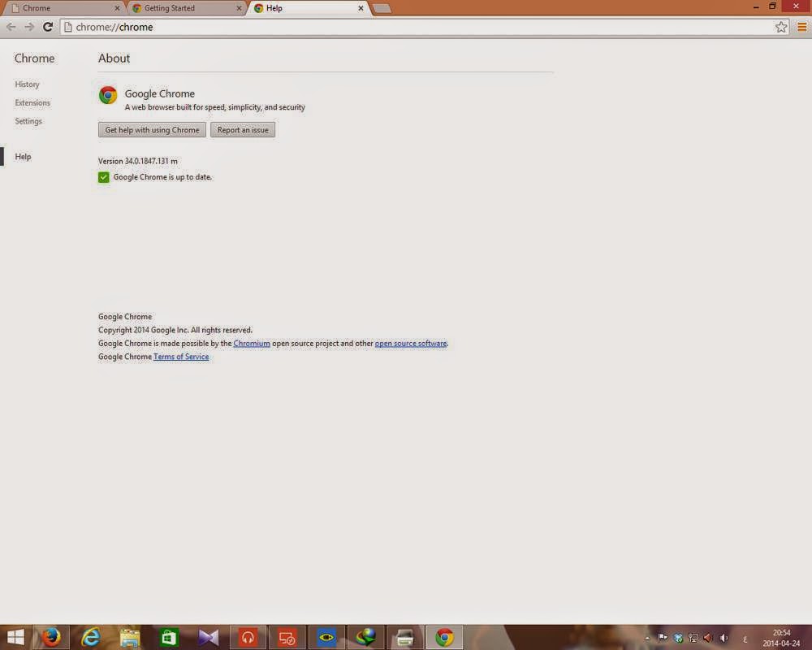
Task: Select the Help tab
Action: point(308,8)
